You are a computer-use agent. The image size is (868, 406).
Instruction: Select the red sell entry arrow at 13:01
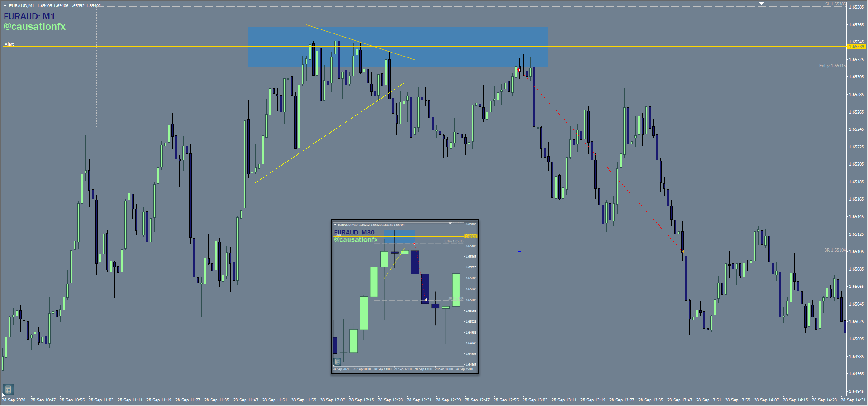click(x=518, y=70)
